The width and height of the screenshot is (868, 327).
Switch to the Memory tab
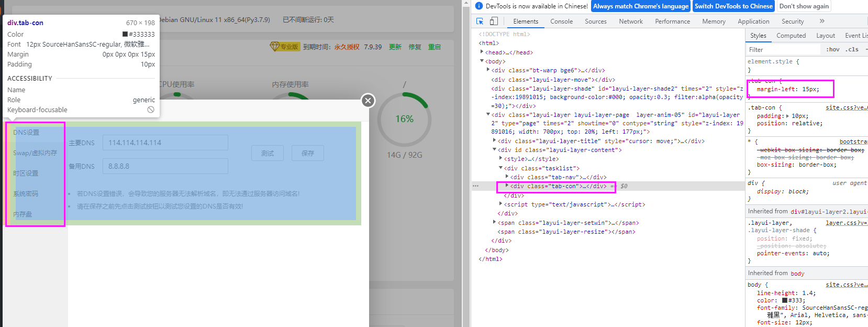click(714, 21)
